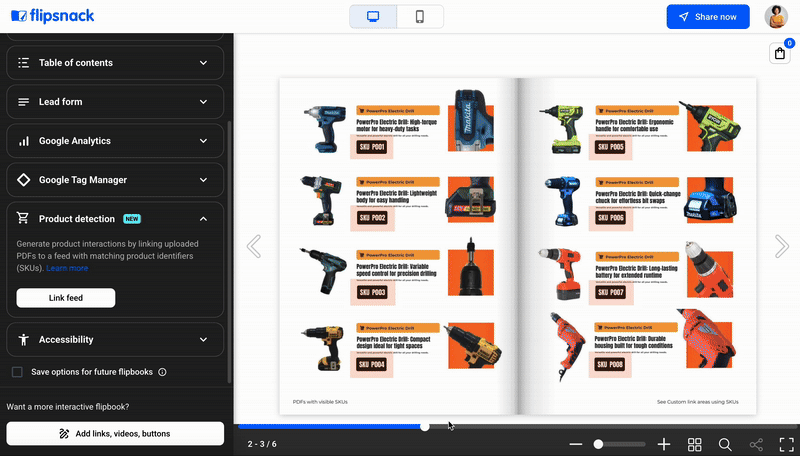Click the page counter 2 - 3 / 6
Image resolution: width=800 pixels, height=456 pixels.
pos(262,444)
